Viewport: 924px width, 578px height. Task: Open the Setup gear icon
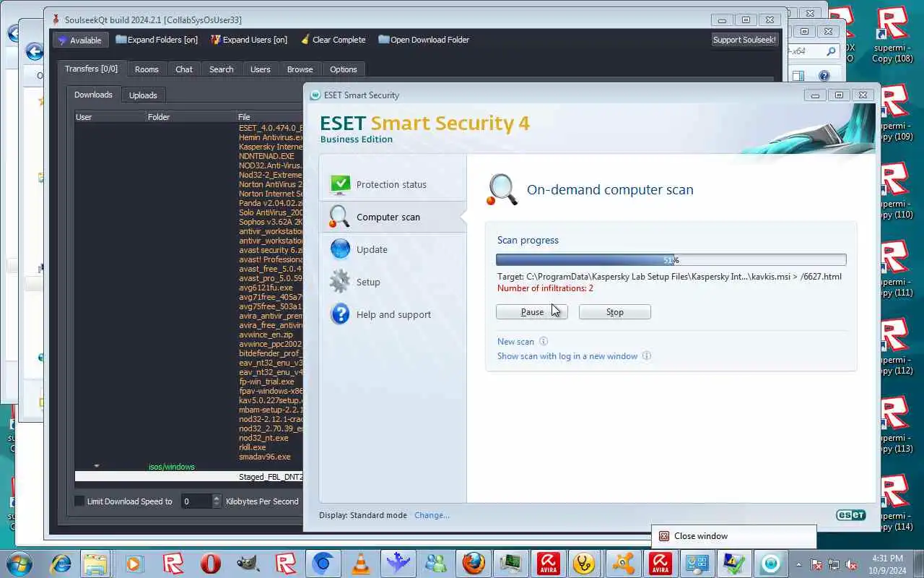pyautogui.click(x=340, y=282)
